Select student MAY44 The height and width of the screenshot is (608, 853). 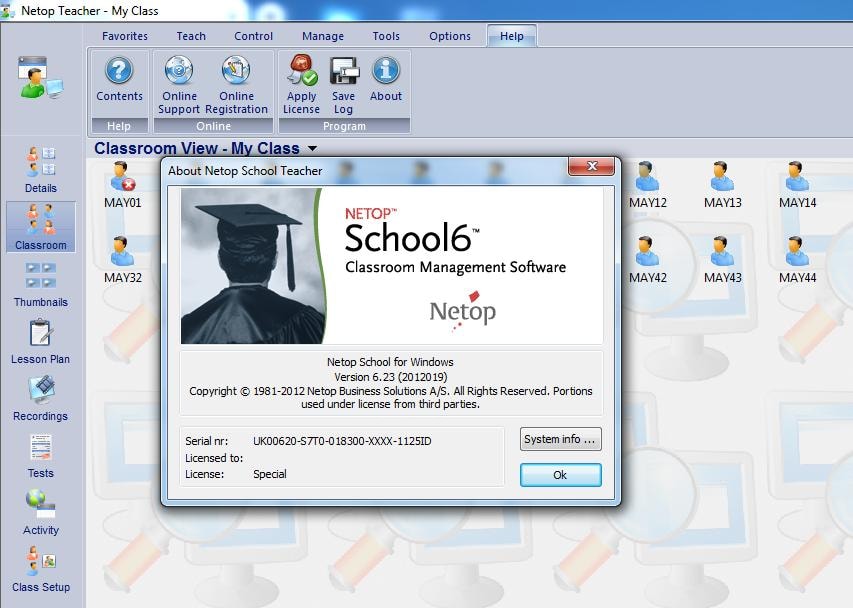tap(798, 260)
